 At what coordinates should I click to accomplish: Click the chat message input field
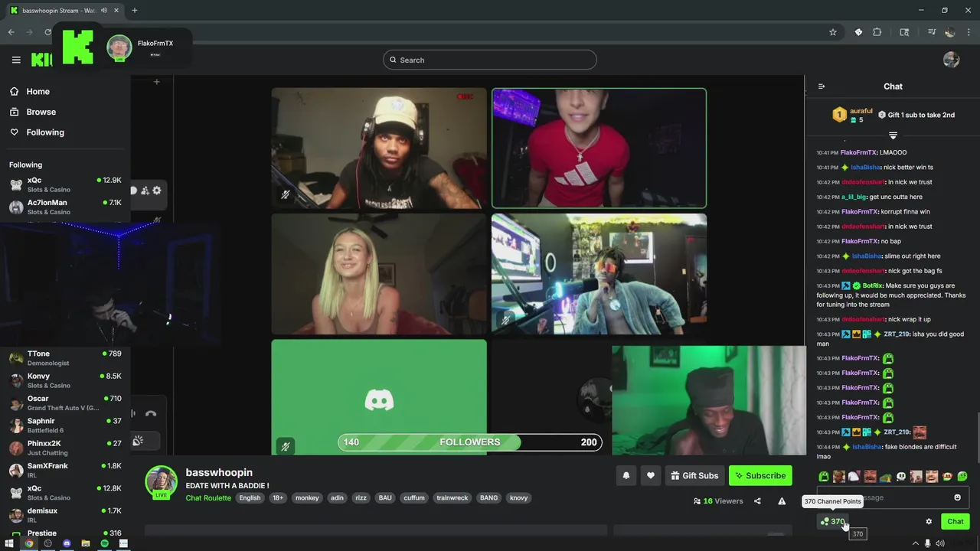coord(892,497)
